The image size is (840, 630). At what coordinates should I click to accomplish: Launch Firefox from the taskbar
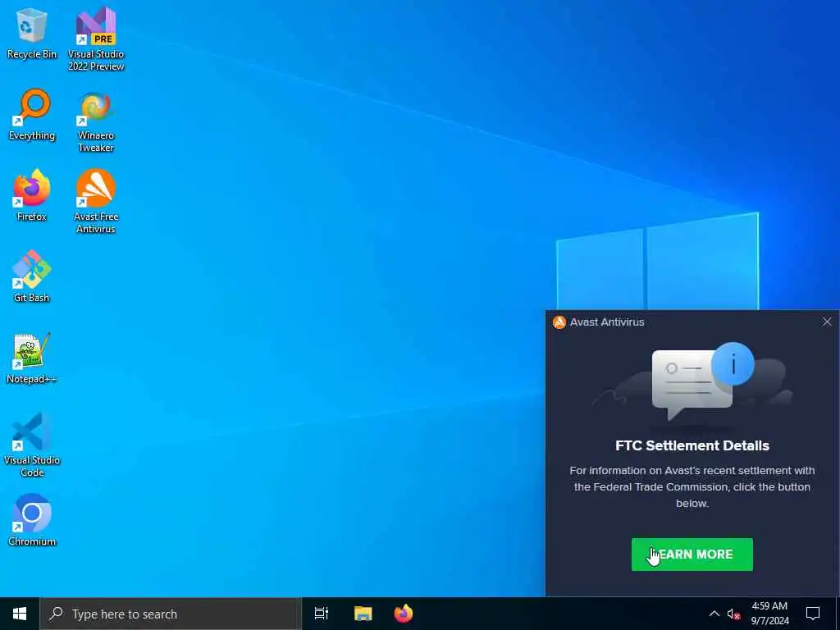(x=404, y=614)
